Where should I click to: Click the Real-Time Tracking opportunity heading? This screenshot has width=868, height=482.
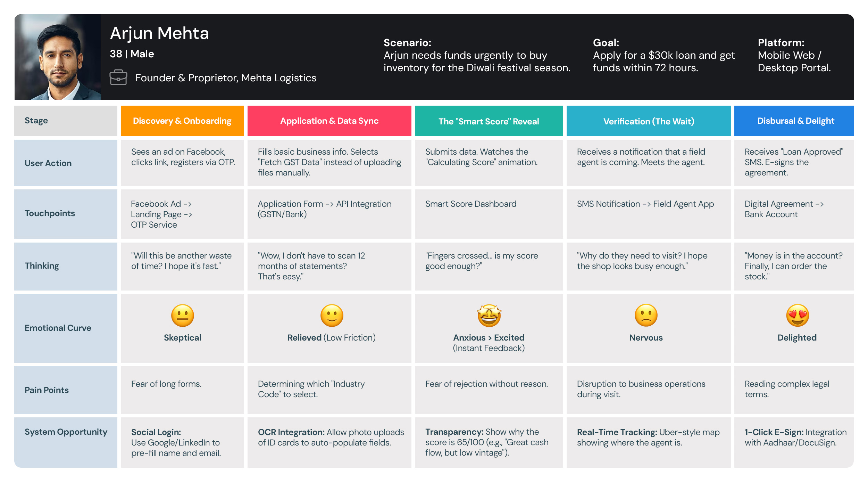[617, 432]
